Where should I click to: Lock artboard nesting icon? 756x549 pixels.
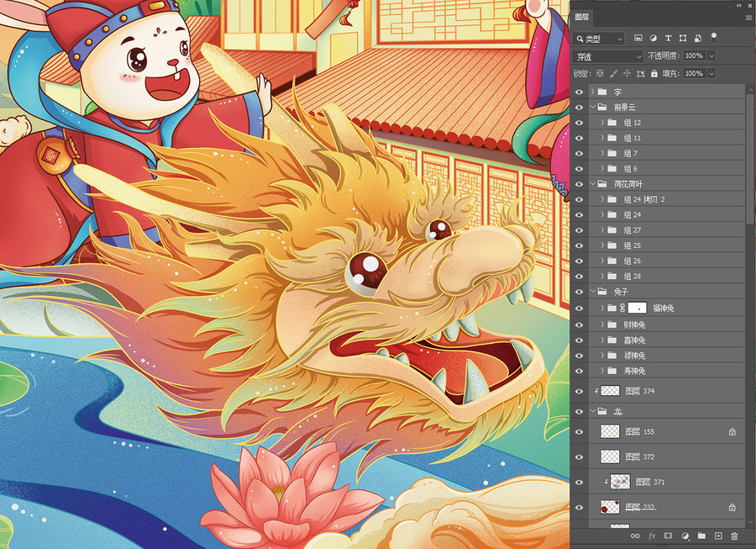(x=640, y=73)
